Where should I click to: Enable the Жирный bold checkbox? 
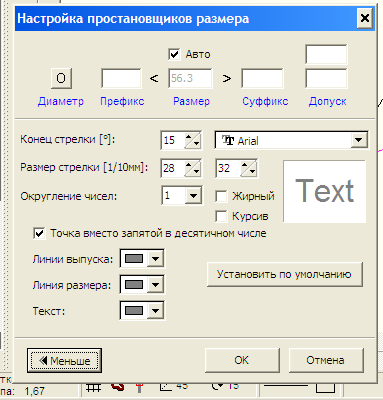pos(221,196)
